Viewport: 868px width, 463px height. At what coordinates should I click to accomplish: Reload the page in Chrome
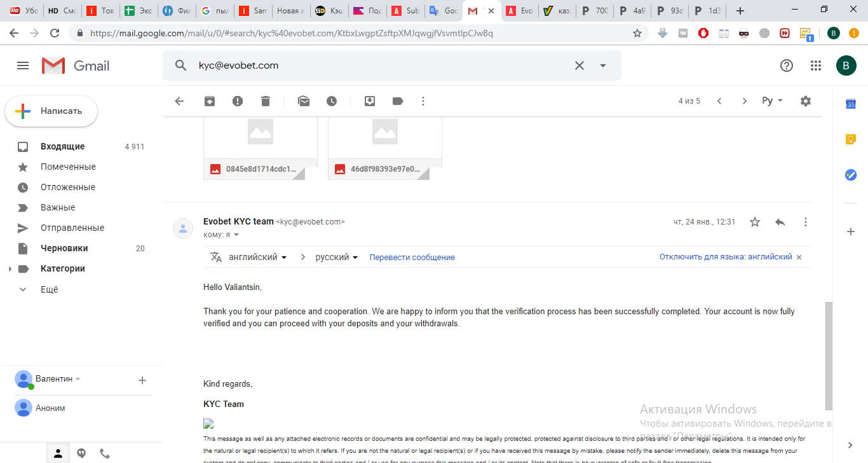55,33
